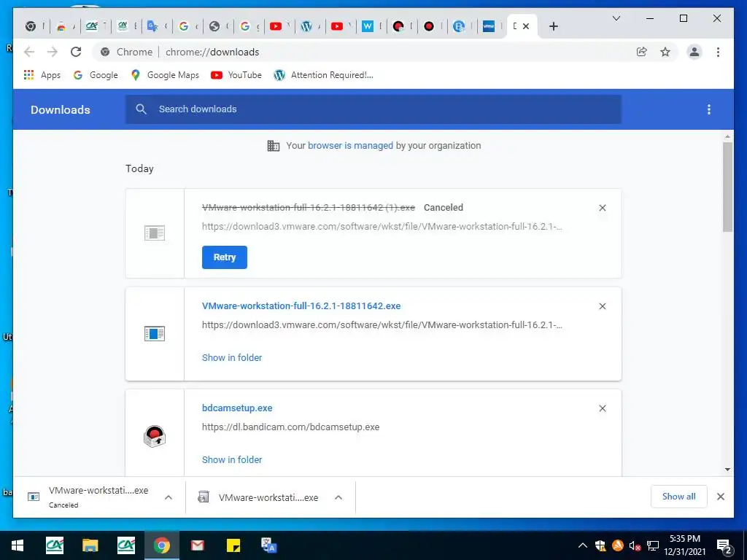Expand options for second VMware shelf item
Screen dimensions: 747x560
(338, 497)
